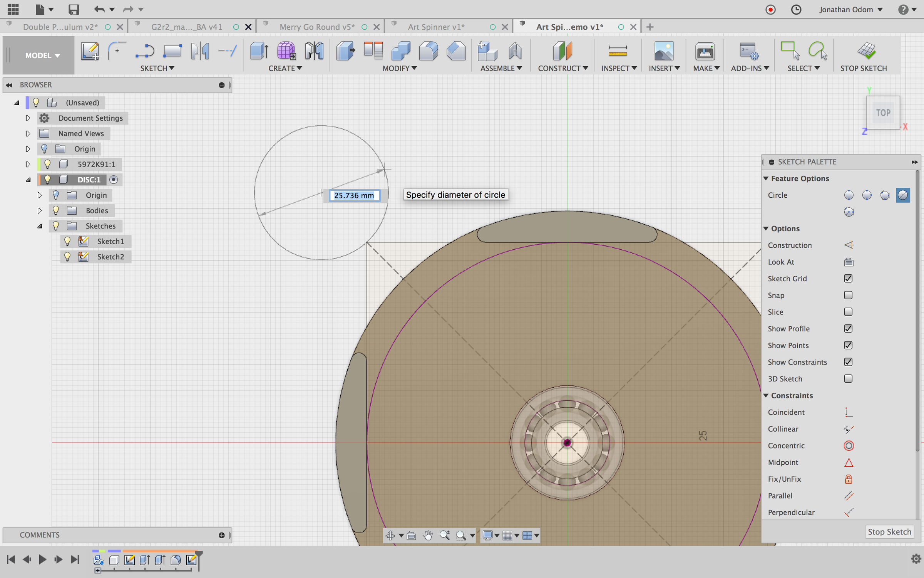The image size is (924, 578).
Task: Click the Measure ruler icon under Inspect
Action: [x=618, y=51]
